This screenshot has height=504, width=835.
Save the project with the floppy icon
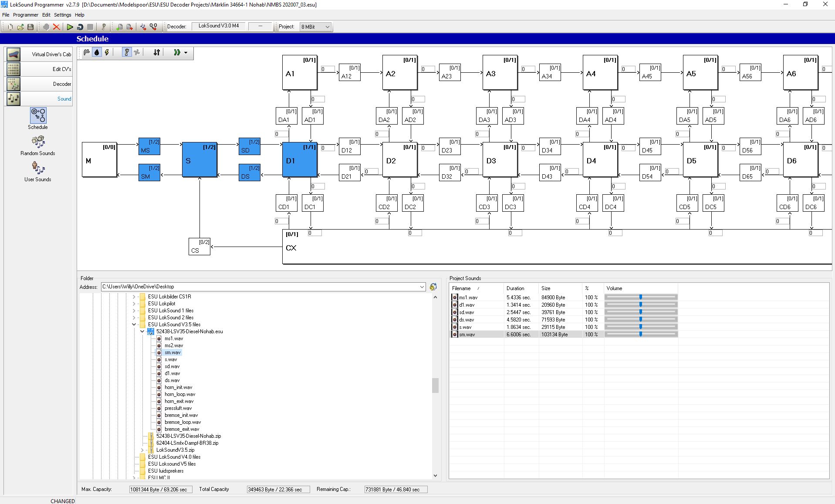tap(30, 27)
